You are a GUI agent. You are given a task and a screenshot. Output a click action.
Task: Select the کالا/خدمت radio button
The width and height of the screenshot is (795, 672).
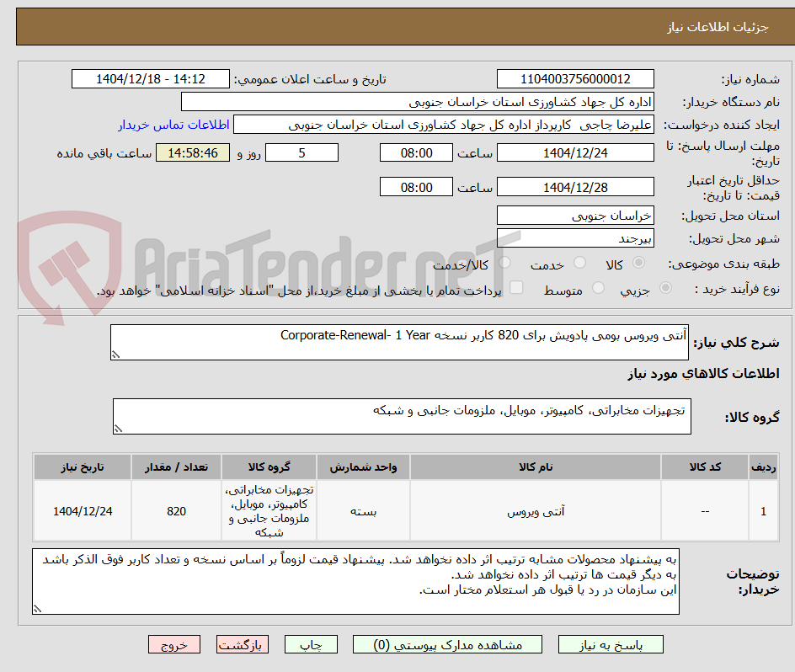tap(504, 263)
